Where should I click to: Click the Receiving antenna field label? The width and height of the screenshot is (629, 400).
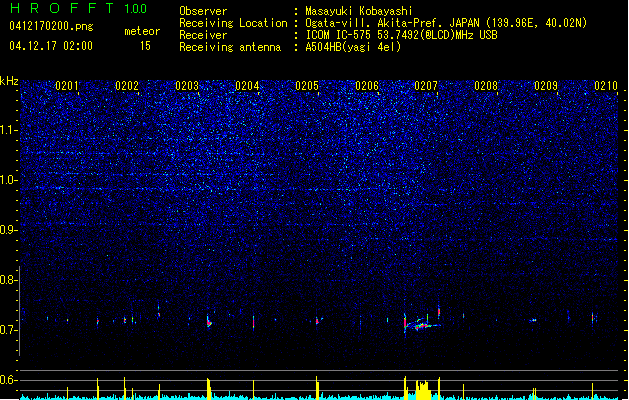[x=230, y=47]
